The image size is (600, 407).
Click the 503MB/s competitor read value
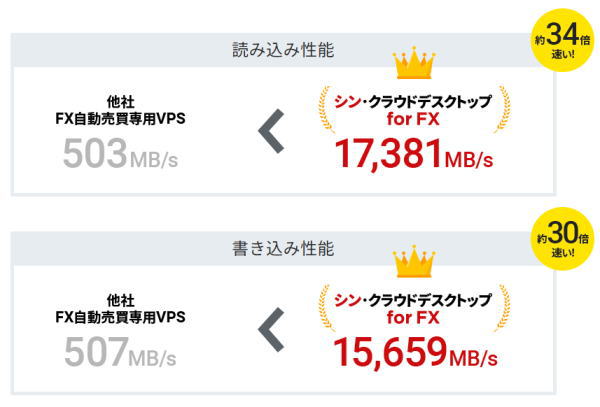[x=121, y=154]
